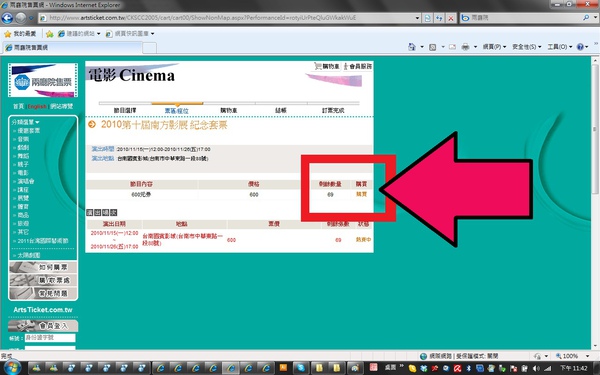Click 購買 in the 600元券 row
Screen dimensions: 600x375
coord(362,194)
